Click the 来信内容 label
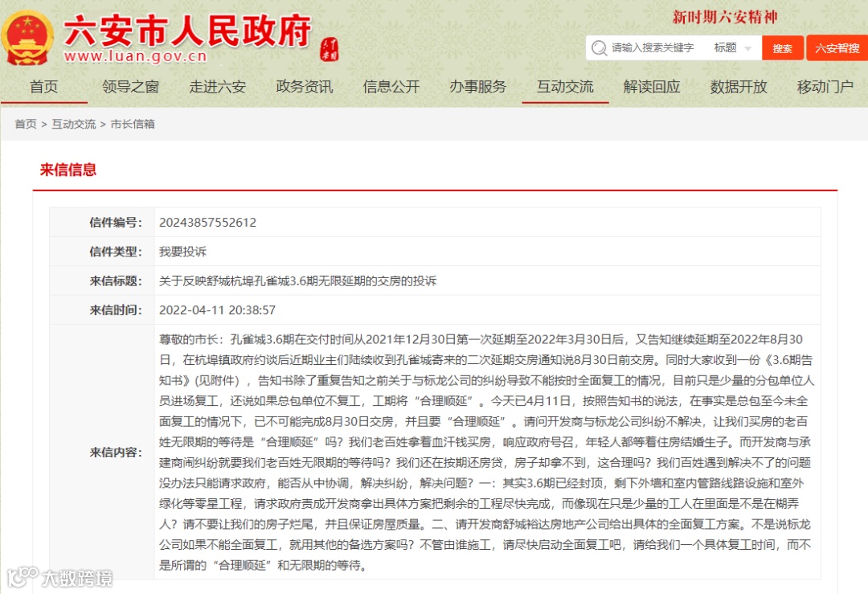The image size is (868, 594). pos(116,453)
